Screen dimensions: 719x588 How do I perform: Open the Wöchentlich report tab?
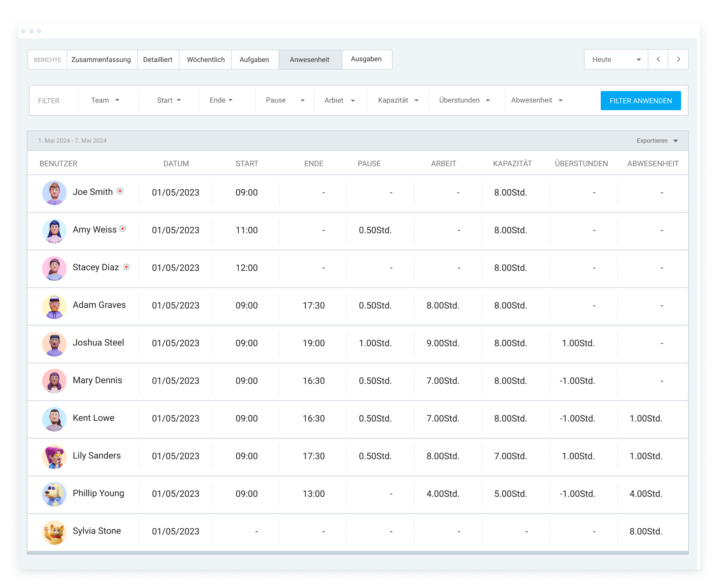coord(205,60)
